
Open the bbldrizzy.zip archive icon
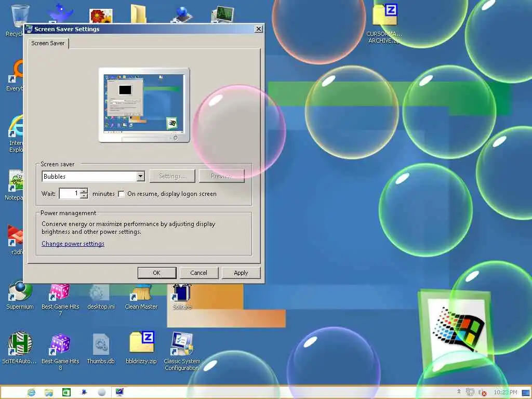pos(141,348)
